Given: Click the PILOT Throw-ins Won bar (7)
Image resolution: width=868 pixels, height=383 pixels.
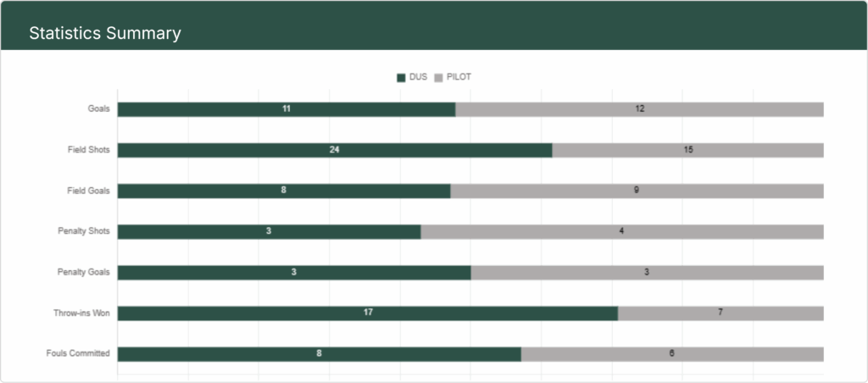Looking at the screenshot, I should coord(721,314).
